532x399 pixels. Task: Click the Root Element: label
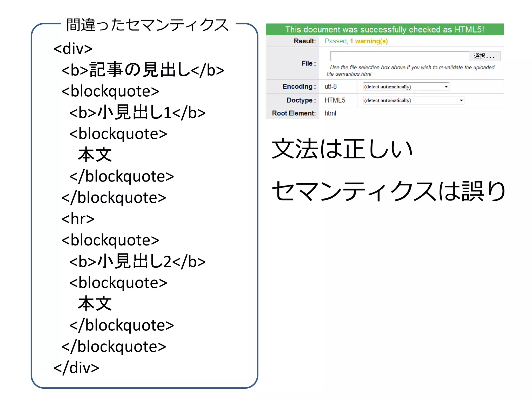294,113
